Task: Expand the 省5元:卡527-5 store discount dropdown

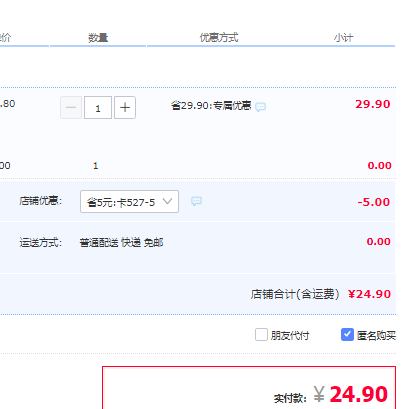Action: pos(129,201)
